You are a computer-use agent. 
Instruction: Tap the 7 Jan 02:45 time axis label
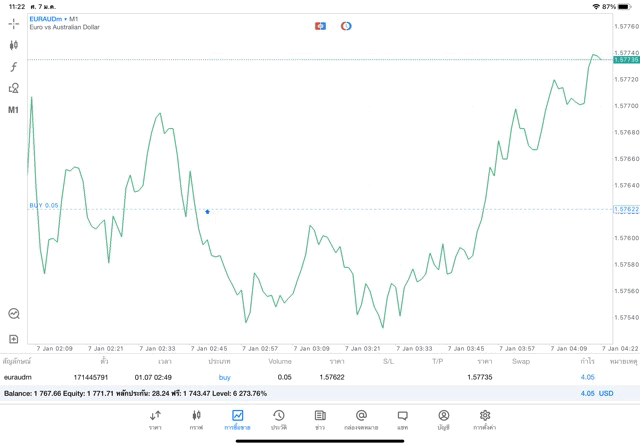(209, 349)
